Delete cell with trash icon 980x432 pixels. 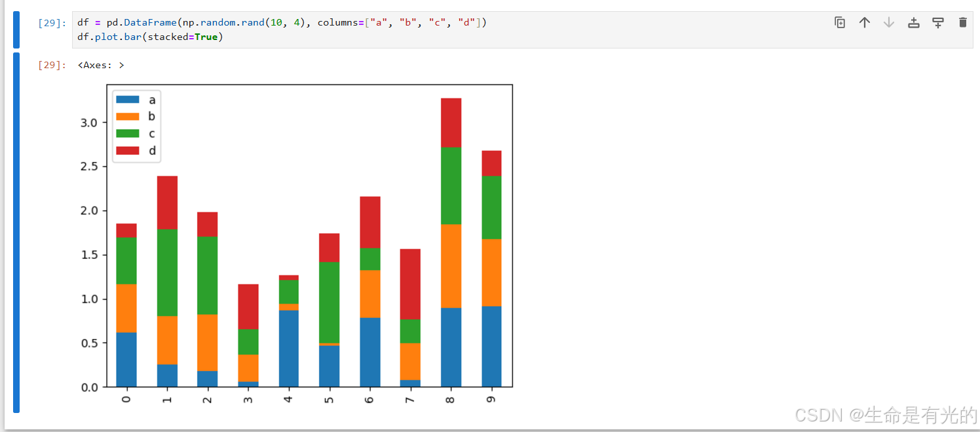click(962, 23)
